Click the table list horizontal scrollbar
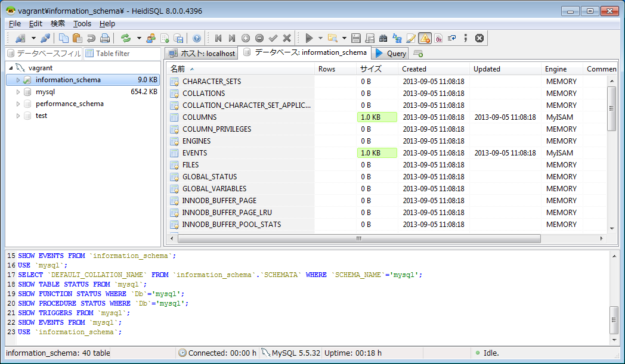 [359, 238]
